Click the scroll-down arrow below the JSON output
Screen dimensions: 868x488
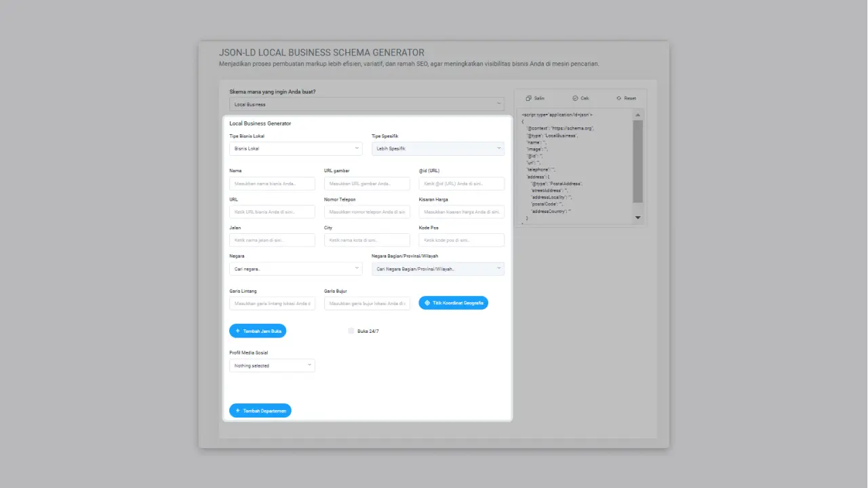tap(637, 218)
